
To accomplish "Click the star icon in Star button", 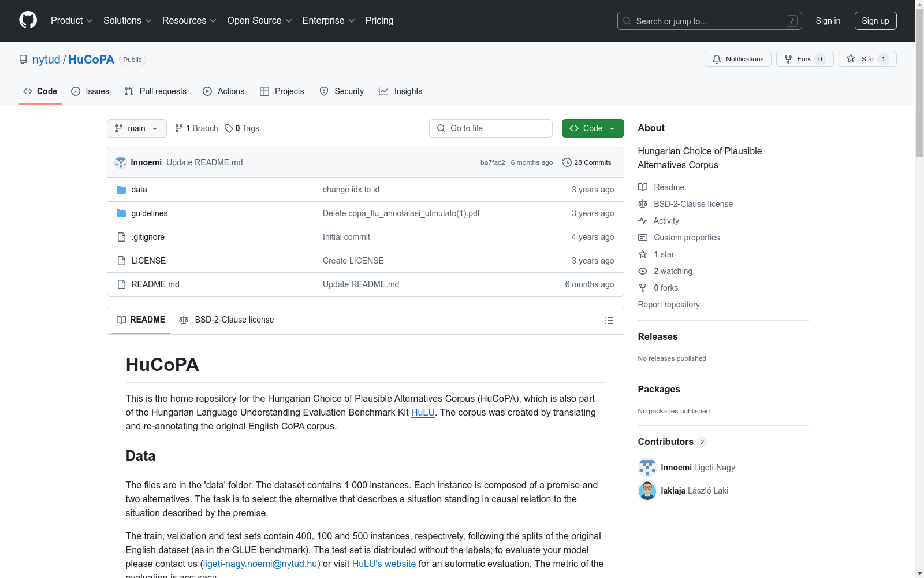I will [851, 58].
